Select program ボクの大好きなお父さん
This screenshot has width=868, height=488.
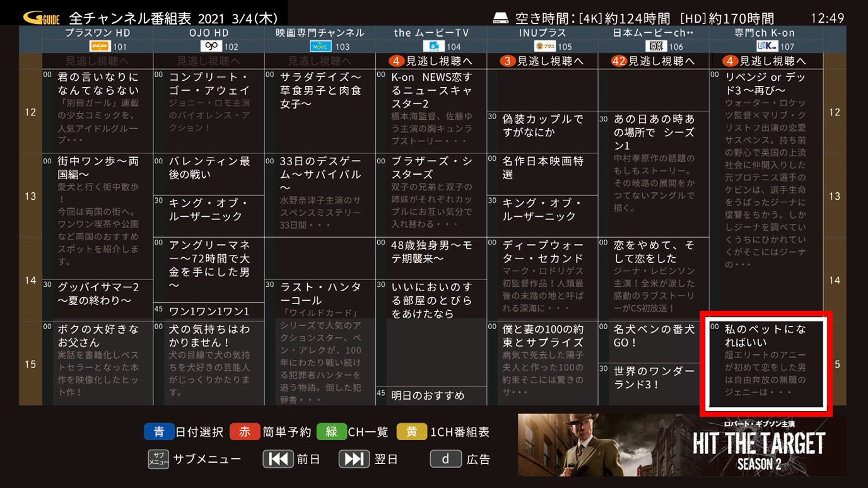coord(98,363)
